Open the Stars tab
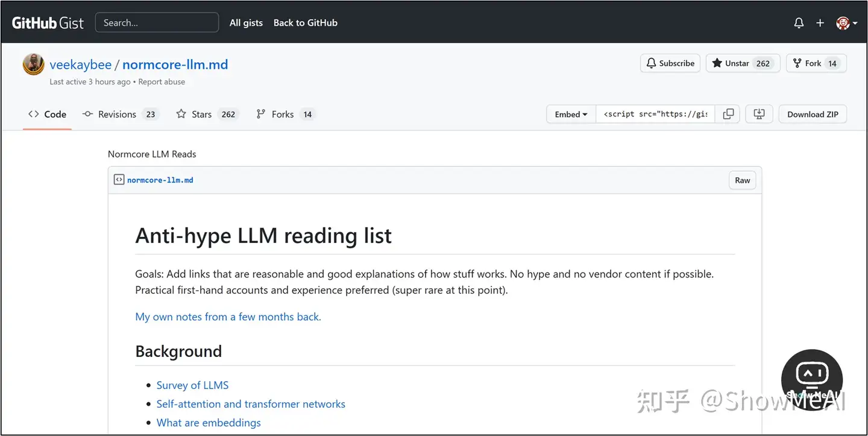 pos(207,114)
